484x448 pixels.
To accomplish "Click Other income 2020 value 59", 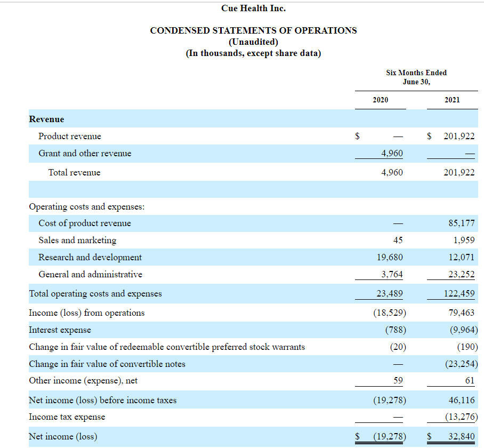I will [398, 381].
